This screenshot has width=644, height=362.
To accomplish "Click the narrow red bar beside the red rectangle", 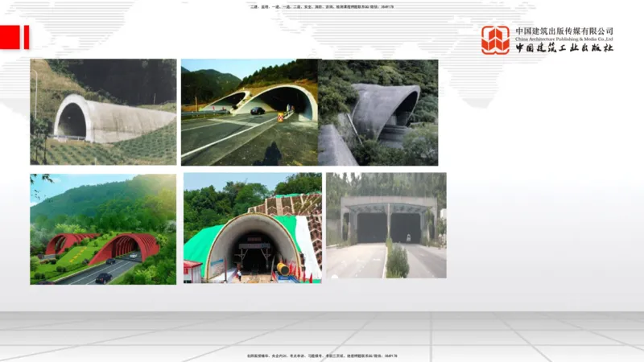I will coord(26,37).
